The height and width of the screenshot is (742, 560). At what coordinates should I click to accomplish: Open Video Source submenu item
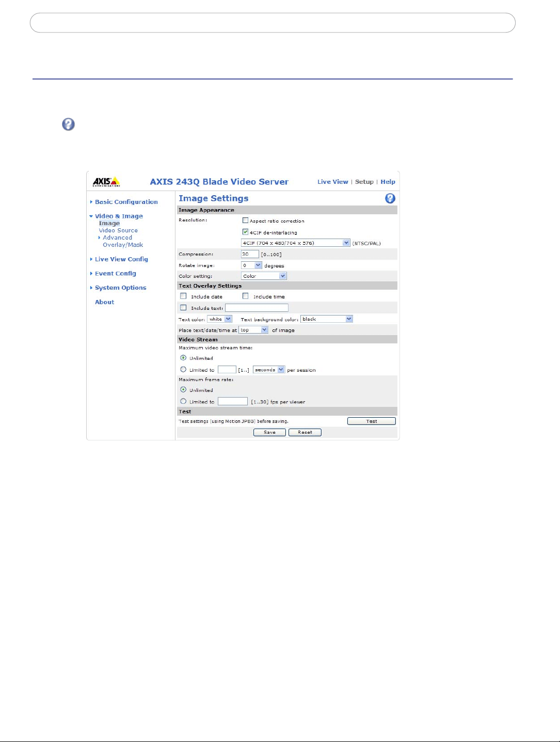[118, 230]
